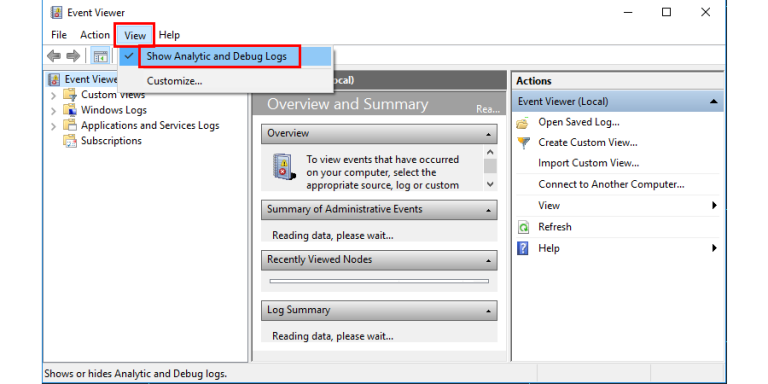This screenshot has height=384, width=768.
Task: Click the Windows Logs folder icon
Action: pyautogui.click(x=70, y=110)
